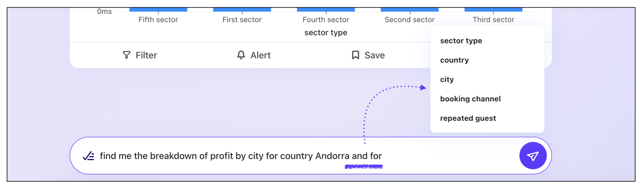Click the Alert bell icon
Screen dimensions: 644x189
pos(241,55)
